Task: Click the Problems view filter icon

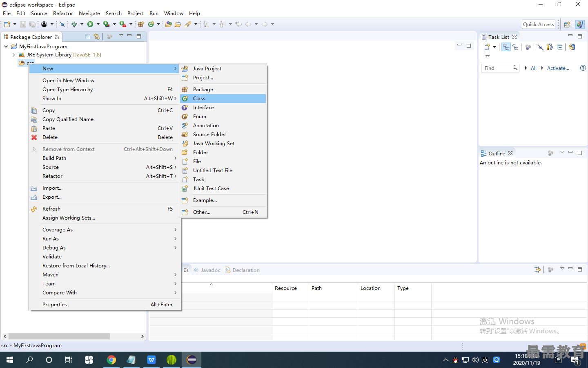Action: coord(538,269)
